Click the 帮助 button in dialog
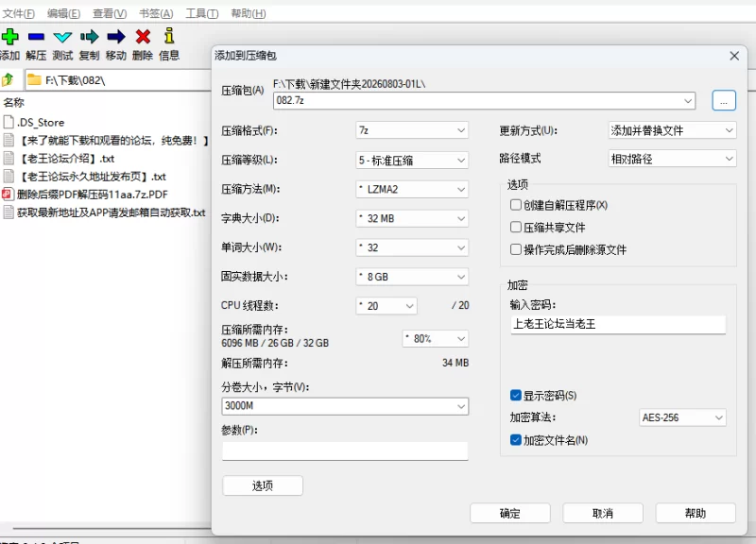Image resolution: width=756 pixels, height=544 pixels. pos(696,513)
